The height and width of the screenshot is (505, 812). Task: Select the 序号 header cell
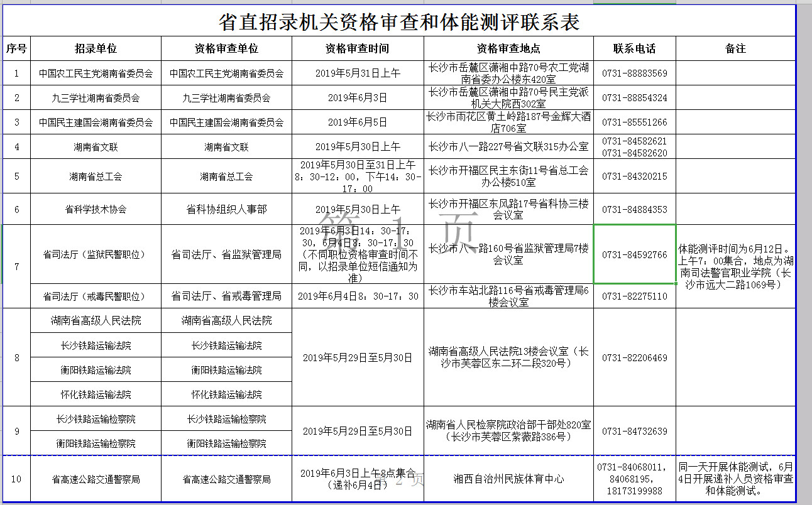[16, 48]
